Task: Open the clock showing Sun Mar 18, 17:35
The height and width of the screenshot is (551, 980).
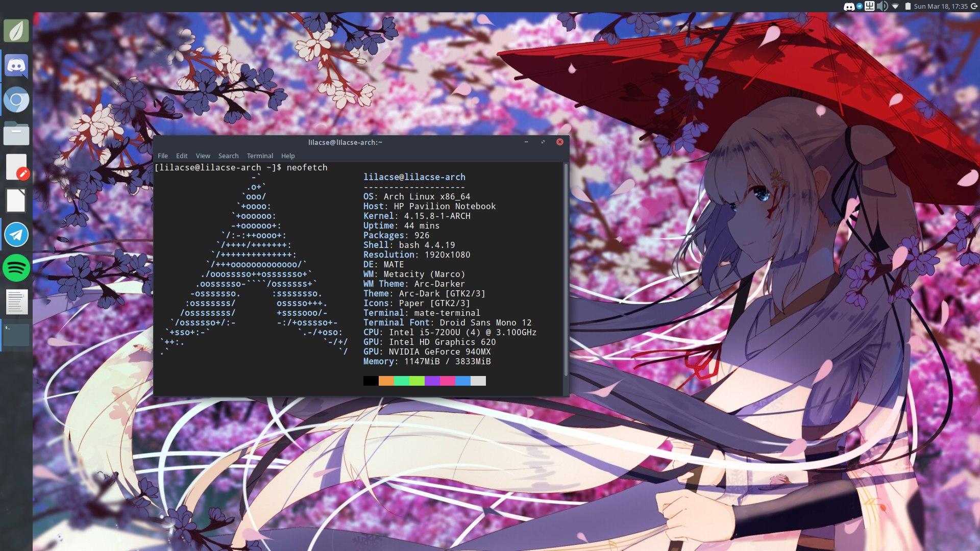Action: [940, 6]
